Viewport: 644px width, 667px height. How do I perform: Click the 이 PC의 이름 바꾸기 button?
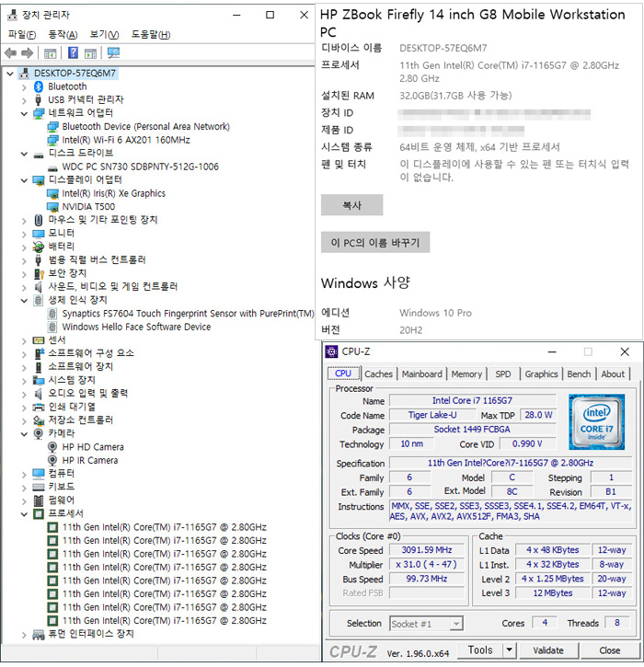pos(375,243)
